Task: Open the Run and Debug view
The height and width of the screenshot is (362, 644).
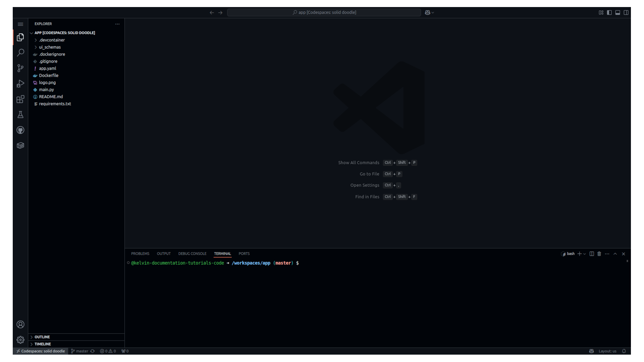Action: [20, 84]
